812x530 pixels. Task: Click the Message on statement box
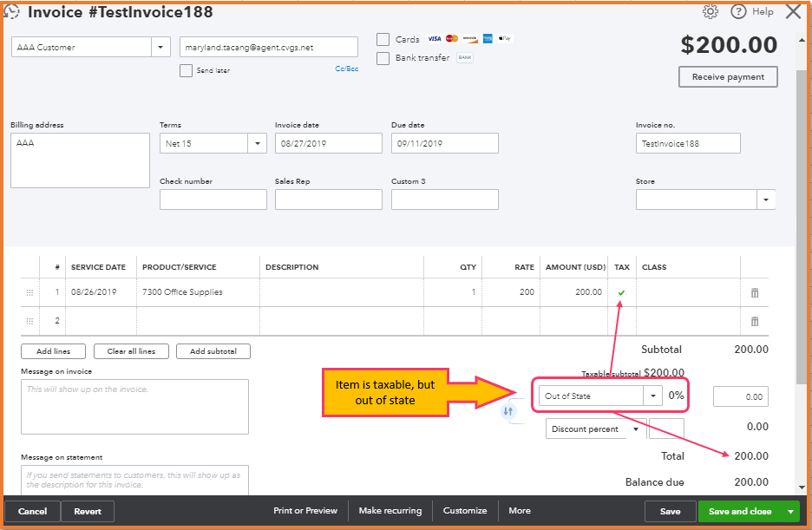click(134, 481)
